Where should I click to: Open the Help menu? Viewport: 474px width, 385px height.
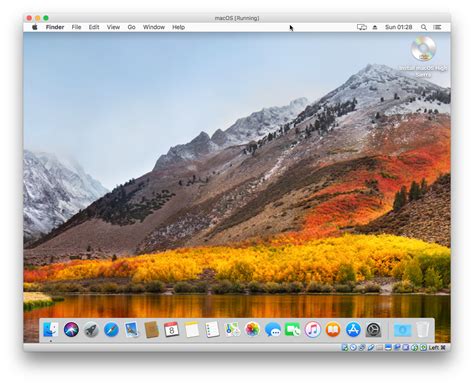click(x=178, y=27)
